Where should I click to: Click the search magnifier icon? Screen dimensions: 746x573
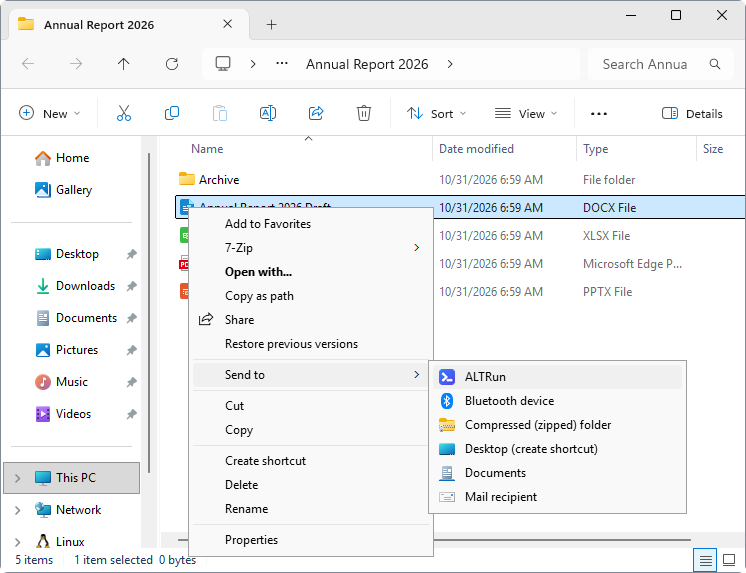click(715, 64)
